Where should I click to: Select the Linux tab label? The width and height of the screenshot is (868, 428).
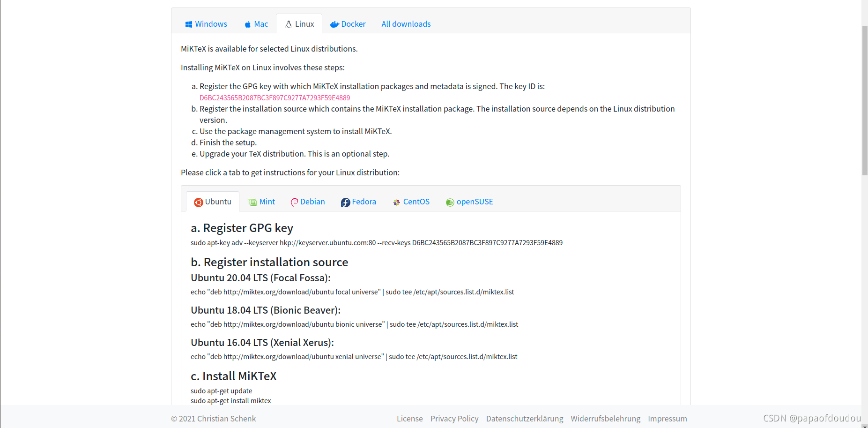pyautogui.click(x=304, y=24)
